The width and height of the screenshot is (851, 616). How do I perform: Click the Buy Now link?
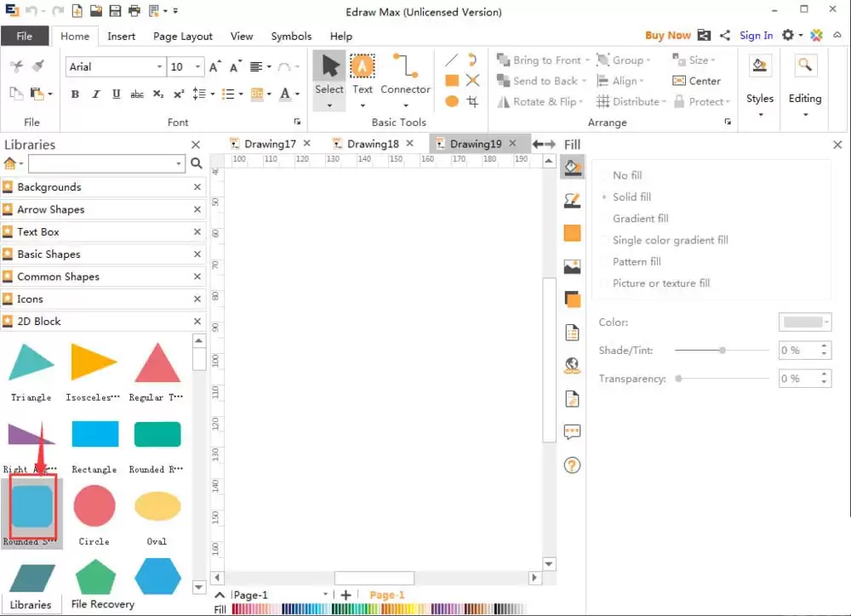tap(667, 35)
